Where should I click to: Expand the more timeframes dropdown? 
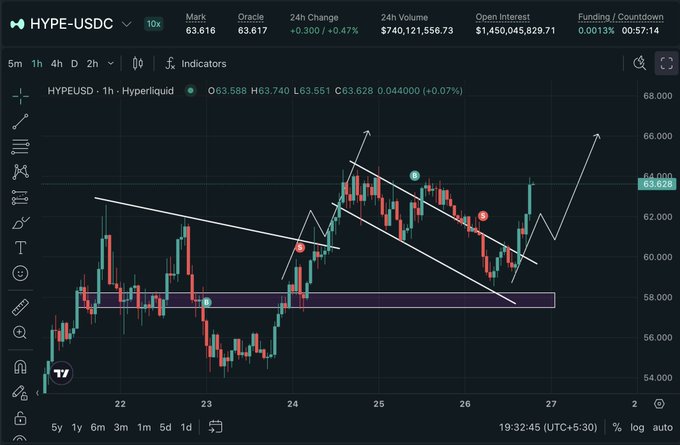111,64
